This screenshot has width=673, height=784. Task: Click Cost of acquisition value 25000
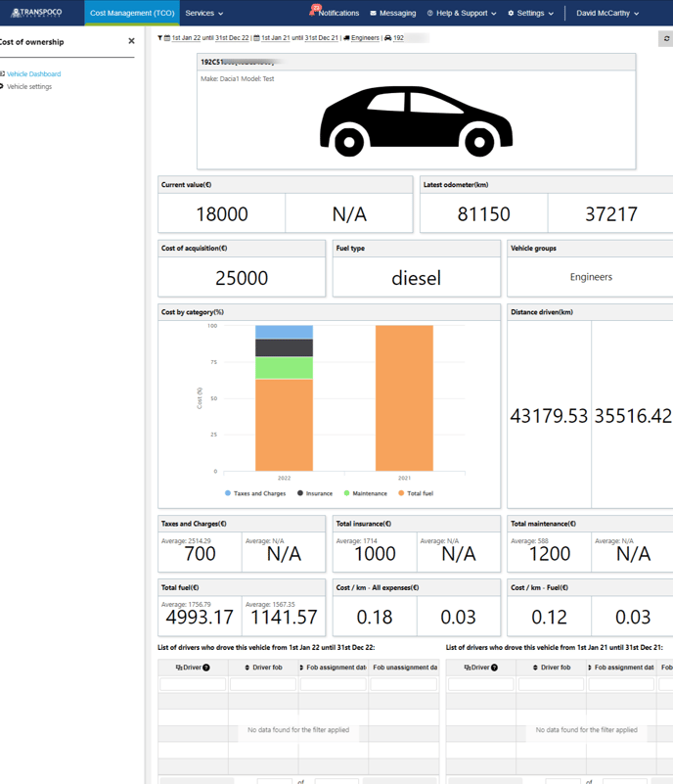242,278
